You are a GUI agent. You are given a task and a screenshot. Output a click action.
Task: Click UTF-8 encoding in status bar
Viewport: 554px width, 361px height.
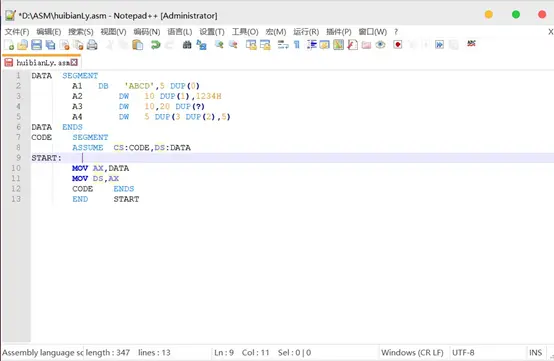pyautogui.click(x=463, y=353)
